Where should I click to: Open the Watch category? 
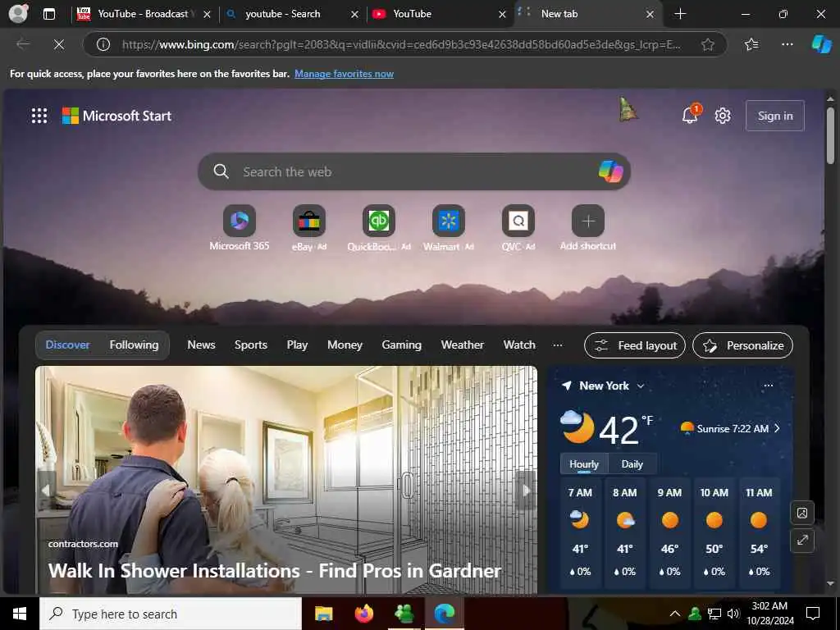coord(519,345)
